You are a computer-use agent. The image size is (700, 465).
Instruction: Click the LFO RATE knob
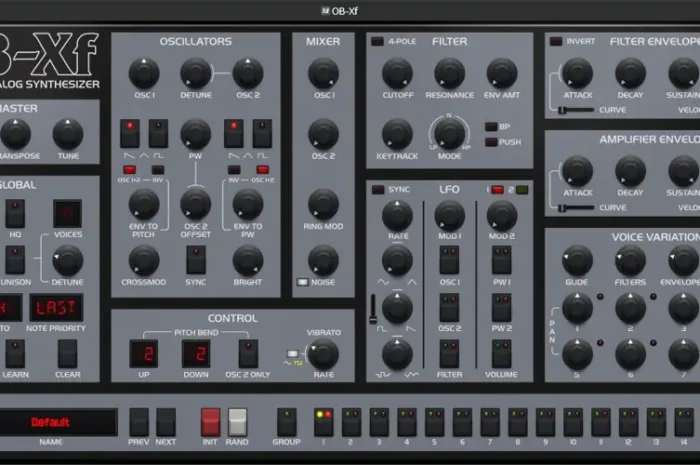[x=397, y=216]
